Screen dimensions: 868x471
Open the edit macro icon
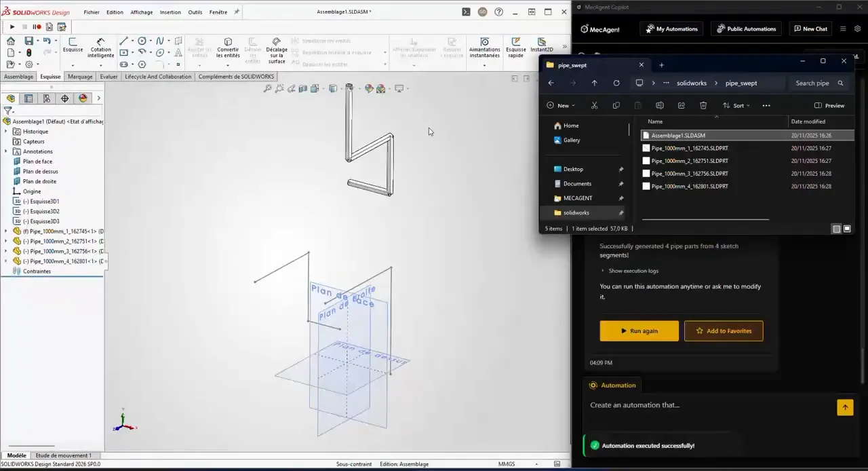(62, 27)
